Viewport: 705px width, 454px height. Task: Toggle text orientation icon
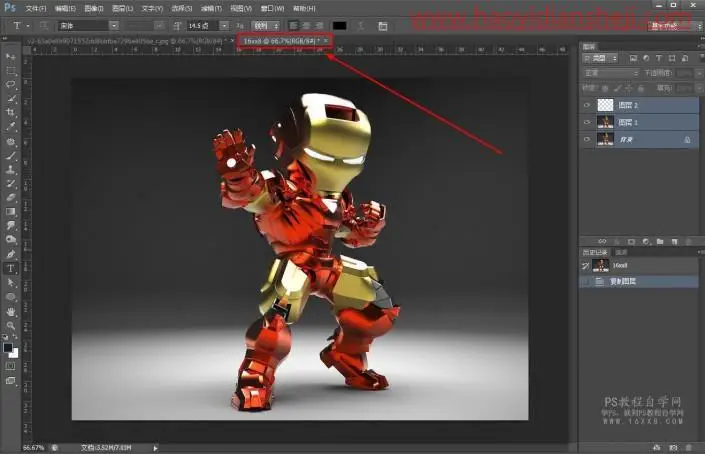[x=44, y=26]
